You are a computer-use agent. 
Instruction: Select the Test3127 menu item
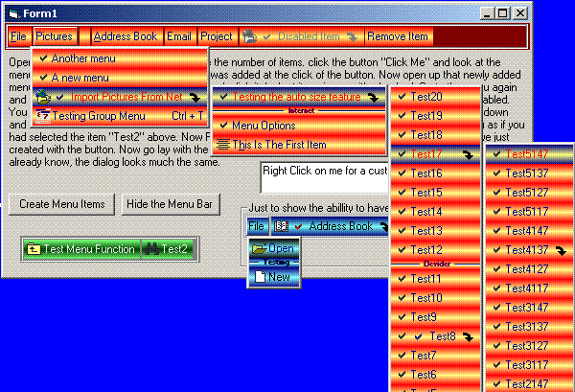coord(530,345)
